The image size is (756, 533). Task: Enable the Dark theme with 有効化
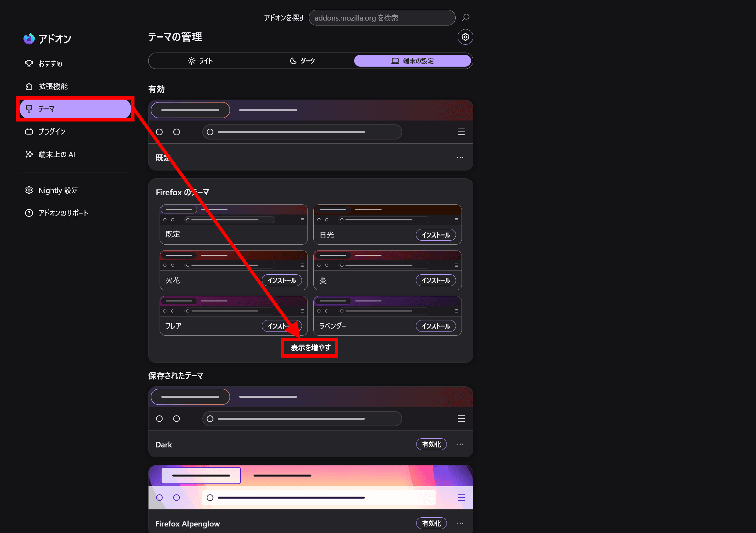[x=431, y=444]
